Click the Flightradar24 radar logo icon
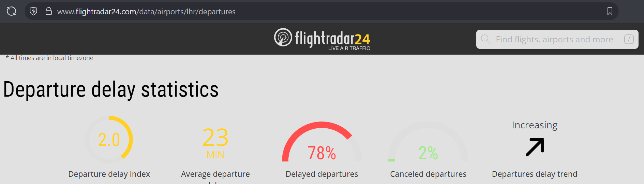644x184 pixels. point(283,37)
